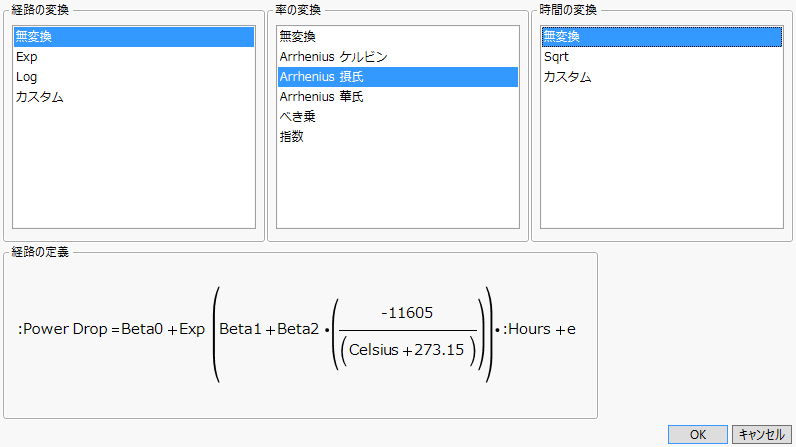Screen dimensions: 796x447
Task: Choose Exp path transformation
Action: (27, 57)
